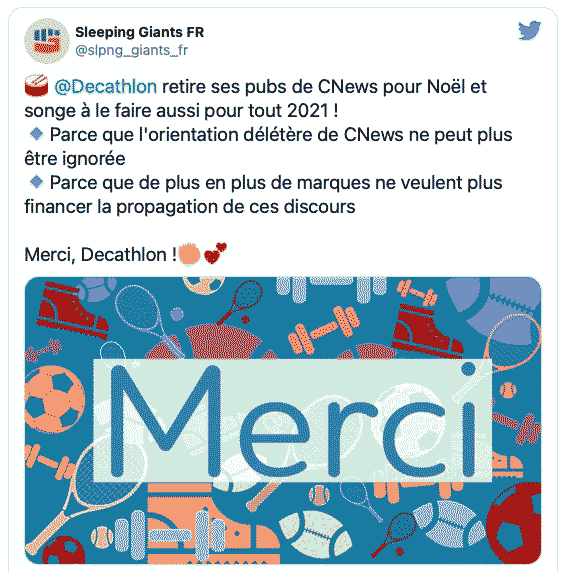Viewport: 565px width, 572px height.
Task: Click the pale striped rugby ball illustration
Action: pyautogui.click(x=315, y=534)
